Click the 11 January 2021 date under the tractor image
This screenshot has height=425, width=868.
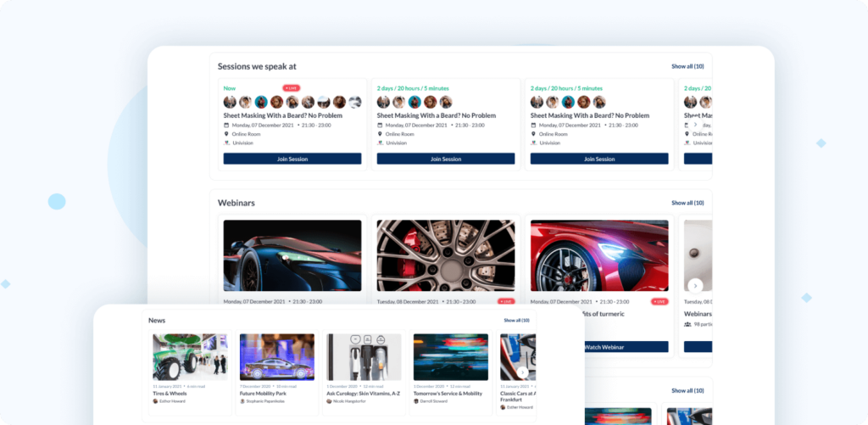(x=167, y=386)
